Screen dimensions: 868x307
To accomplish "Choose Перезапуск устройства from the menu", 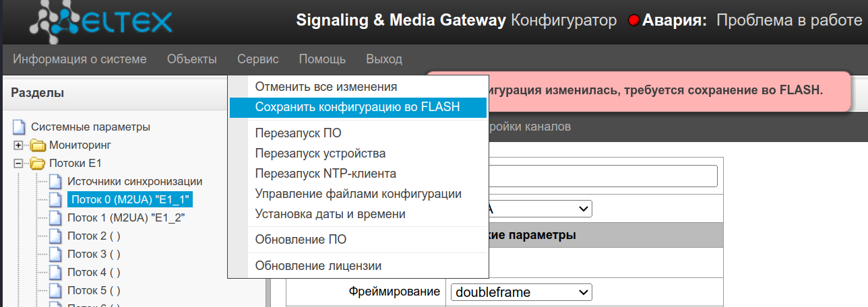I will pos(320,153).
